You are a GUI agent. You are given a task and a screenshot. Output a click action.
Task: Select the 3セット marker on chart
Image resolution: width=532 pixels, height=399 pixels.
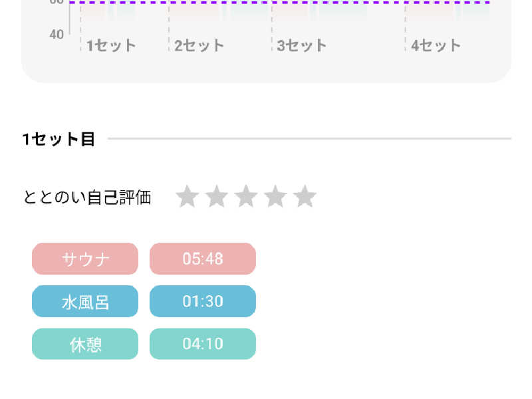point(302,45)
